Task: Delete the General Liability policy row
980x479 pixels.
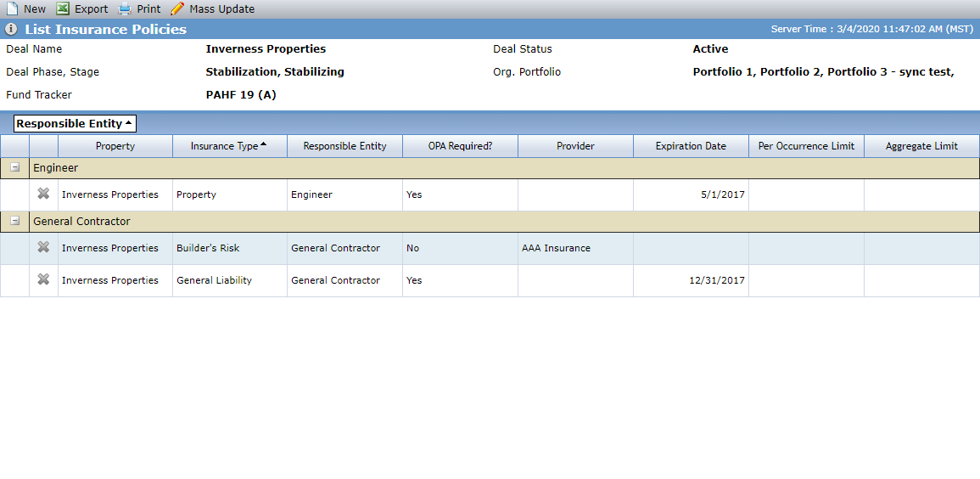Action: pyautogui.click(x=43, y=280)
